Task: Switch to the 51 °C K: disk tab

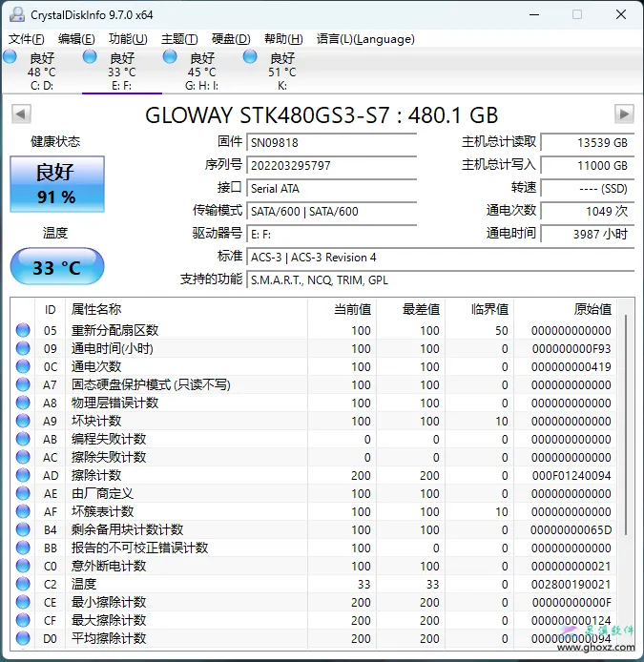Action: coord(282,71)
